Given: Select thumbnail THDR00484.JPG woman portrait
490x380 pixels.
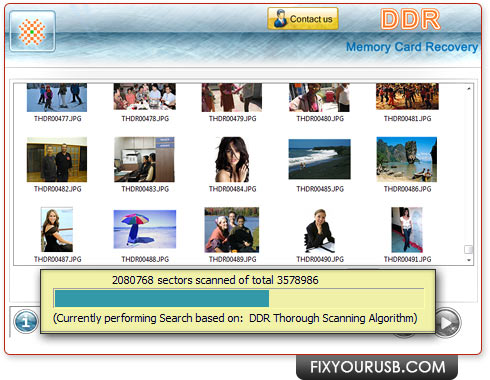Looking at the screenshot, I should [232, 159].
